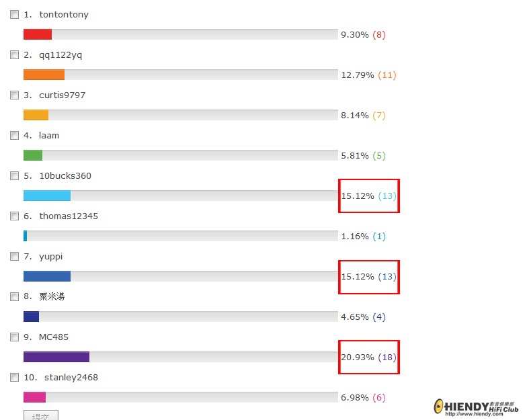Click the Hiendy HiFi Club logo
The image size is (523, 420).
(x=477, y=407)
